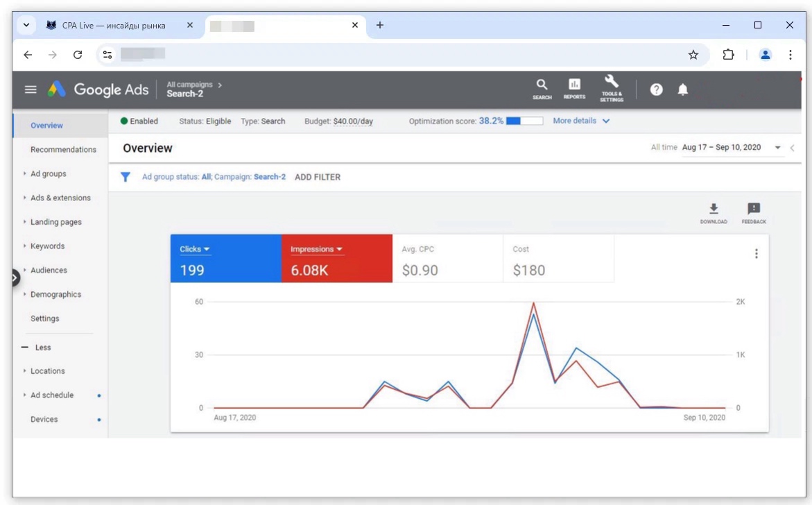The image size is (812, 505).
Task: Click the Google Ads logo
Action: (x=98, y=89)
